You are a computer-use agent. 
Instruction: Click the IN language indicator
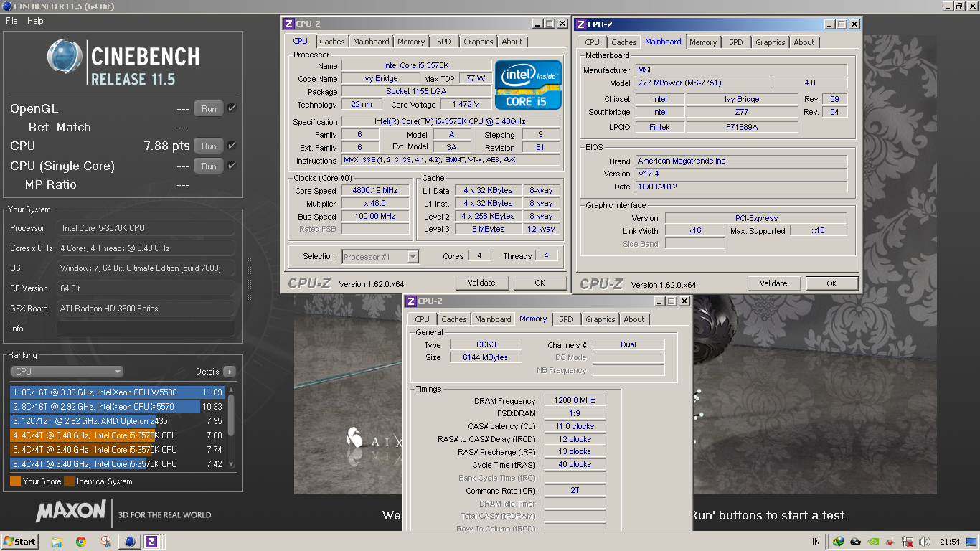pos(816,542)
